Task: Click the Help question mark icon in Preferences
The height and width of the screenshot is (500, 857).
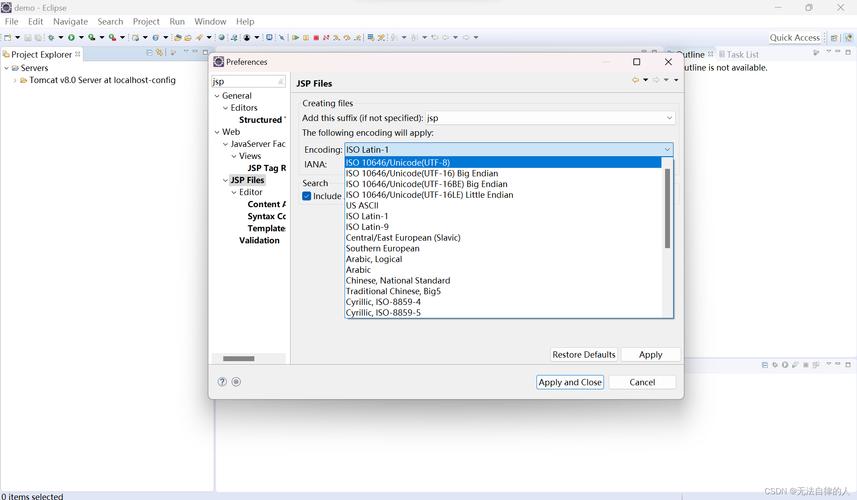Action: coord(222,381)
